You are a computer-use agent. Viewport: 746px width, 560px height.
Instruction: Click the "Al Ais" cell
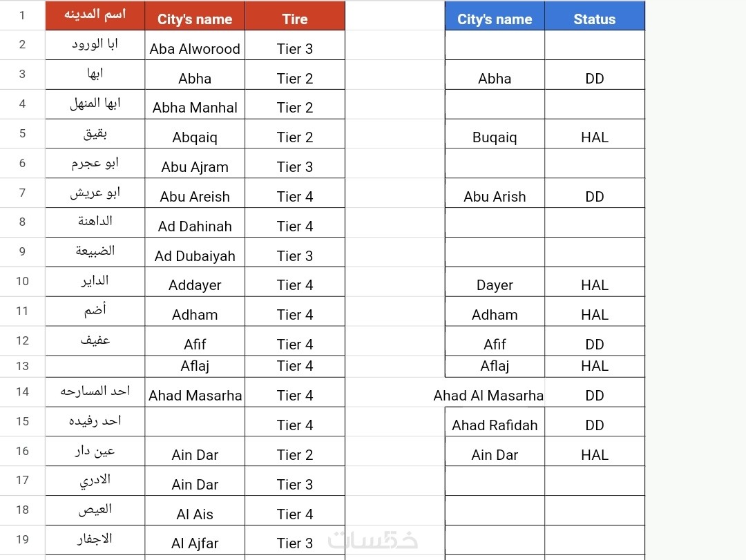tap(195, 514)
